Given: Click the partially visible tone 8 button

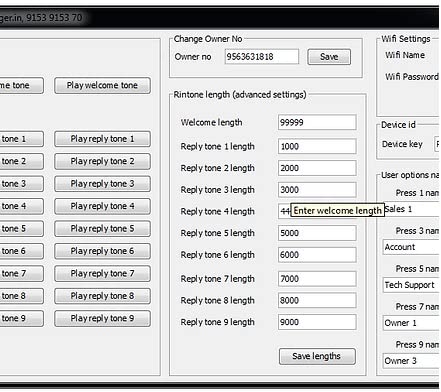Looking at the screenshot, I should click(x=21, y=296).
